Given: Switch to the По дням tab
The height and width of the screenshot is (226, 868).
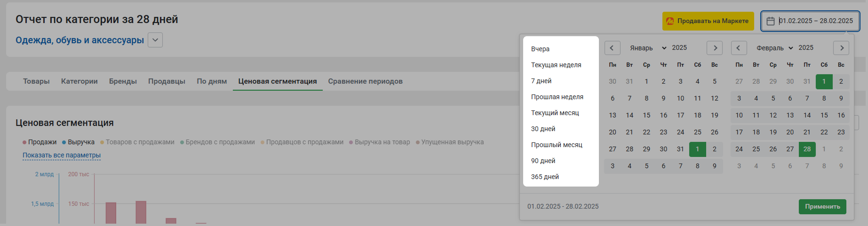Looking at the screenshot, I should [212, 81].
